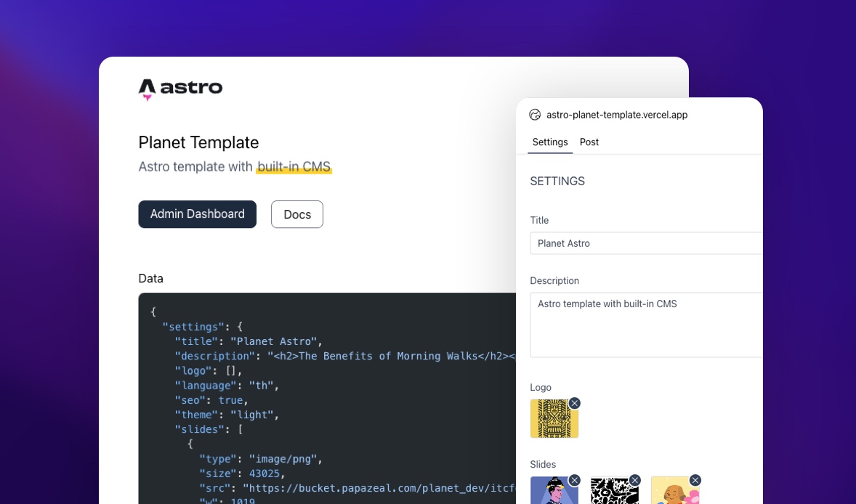Switch to the Post tab

pyautogui.click(x=589, y=142)
